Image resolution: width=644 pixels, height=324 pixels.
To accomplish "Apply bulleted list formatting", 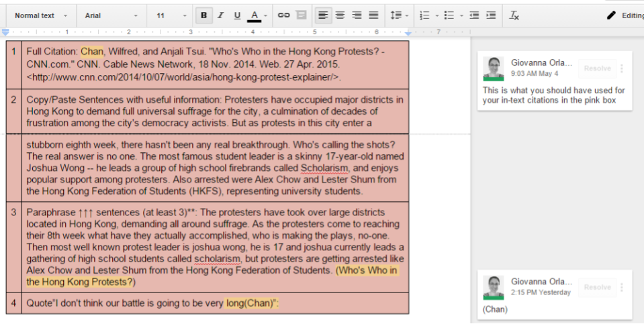I will [449, 15].
